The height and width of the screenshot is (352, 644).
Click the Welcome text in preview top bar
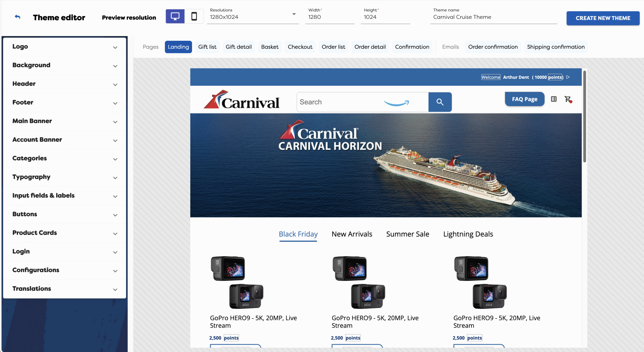tap(491, 77)
